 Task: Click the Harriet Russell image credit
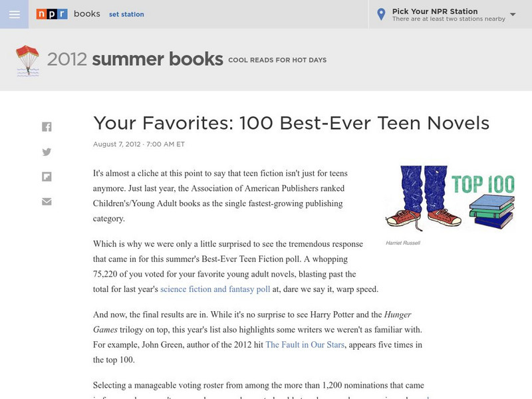(x=403, y=243)
